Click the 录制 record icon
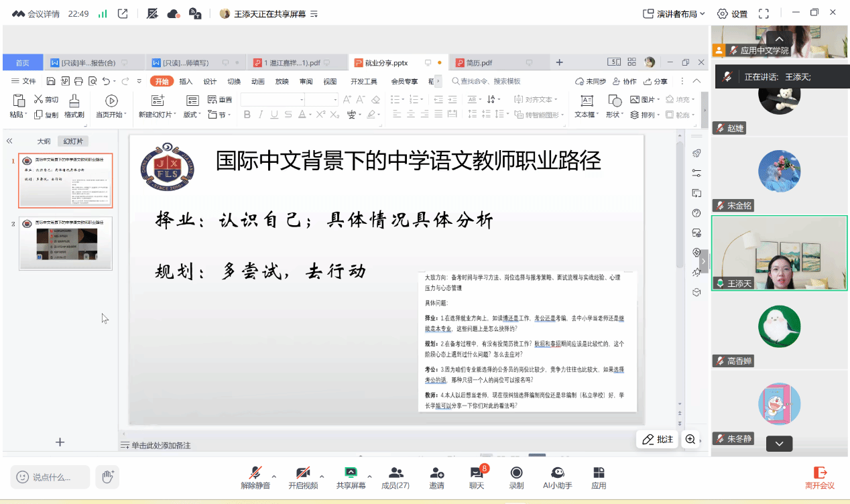The height and width of the screenshot is (504, 850). pyautogui.click(x=516, y=473)
